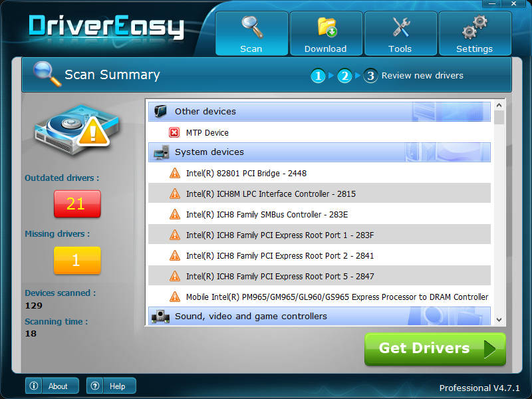
Task: Click the step 1 circle indicator
Action: pyautogui.click(x=318, y=76)
